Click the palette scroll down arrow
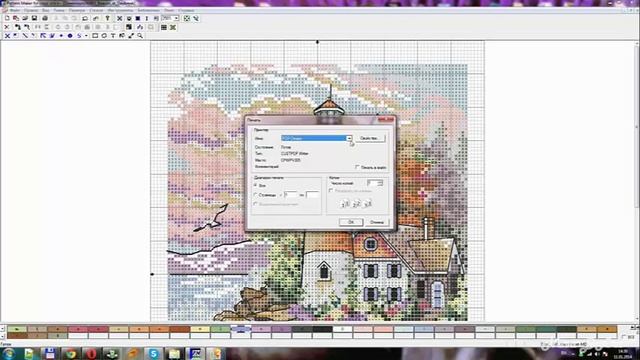The width and height of the screenshot is (640, 360). (3, 336)
